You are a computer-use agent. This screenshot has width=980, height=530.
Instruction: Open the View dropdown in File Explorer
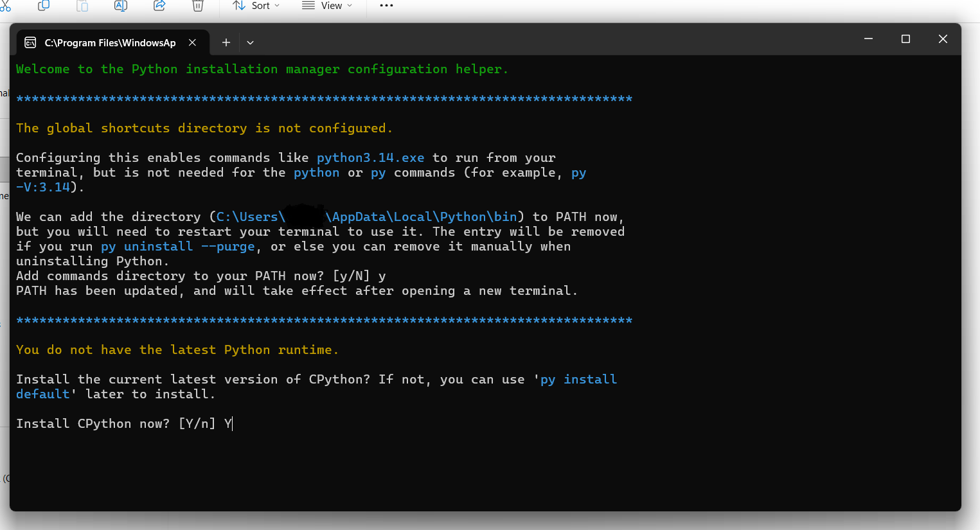327,5
